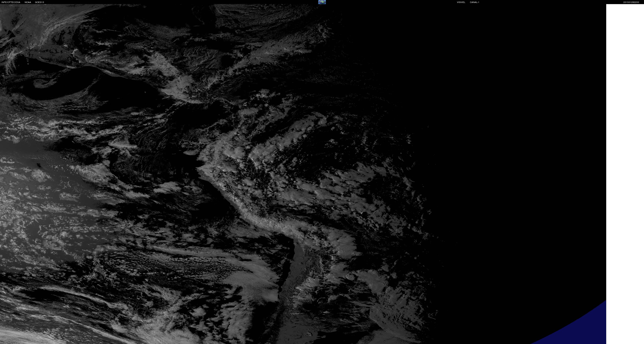Click the 201501282200 timestamp

(x=631, y=2)
